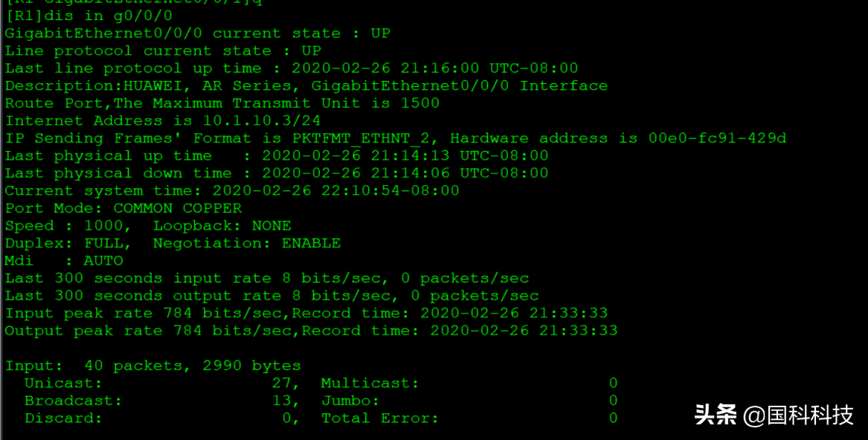Click the Last physical up time line
Screen dimensions: 868x440
pos(276,155)
